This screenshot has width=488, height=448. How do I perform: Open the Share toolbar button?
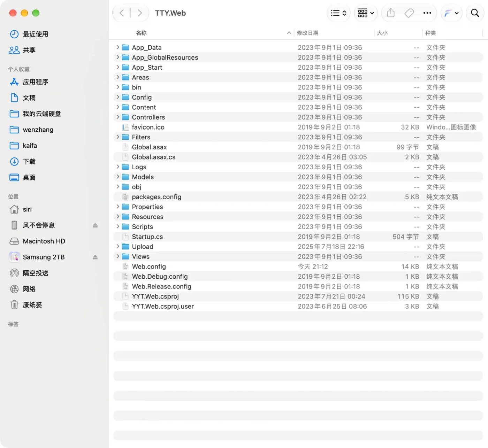[391, 13]
